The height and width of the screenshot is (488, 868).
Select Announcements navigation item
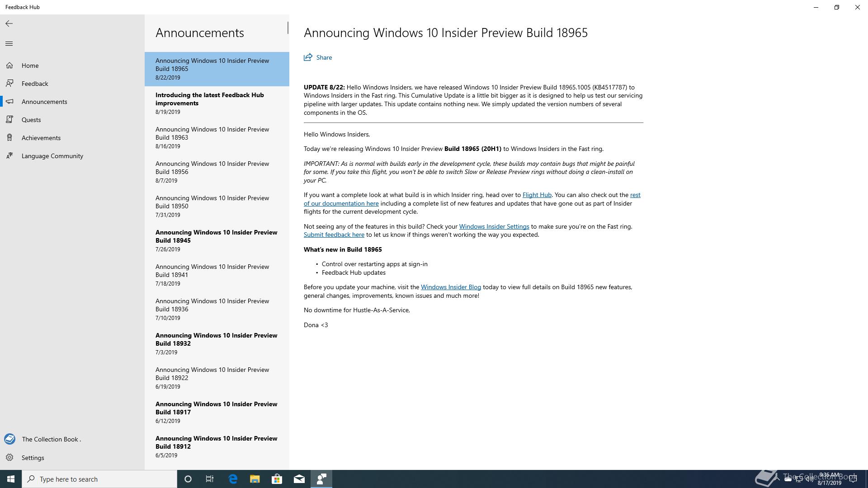point(72,102)
